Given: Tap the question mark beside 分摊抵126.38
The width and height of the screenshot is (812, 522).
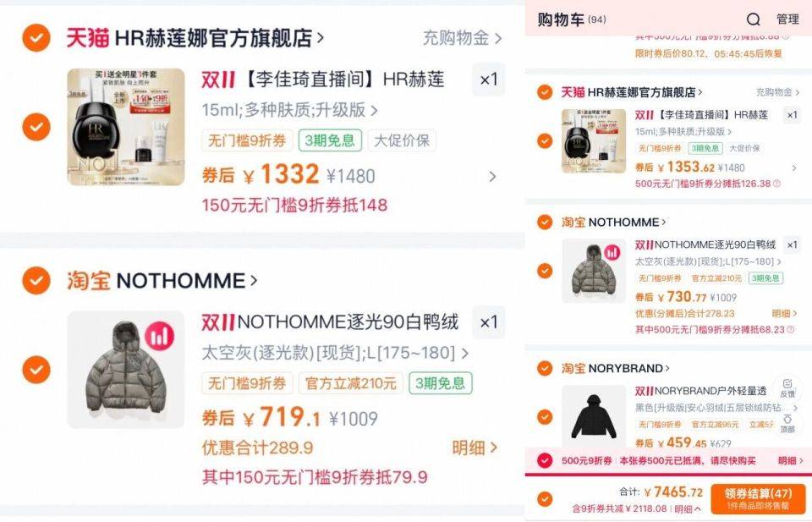Looking at the screenshot, I should coord(776,184).
